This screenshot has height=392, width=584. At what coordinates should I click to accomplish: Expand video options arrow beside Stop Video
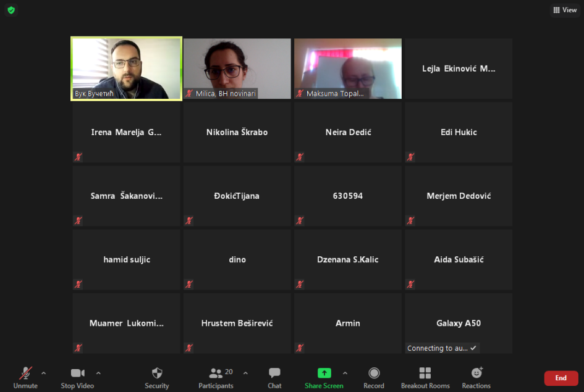tap(98, 373)
